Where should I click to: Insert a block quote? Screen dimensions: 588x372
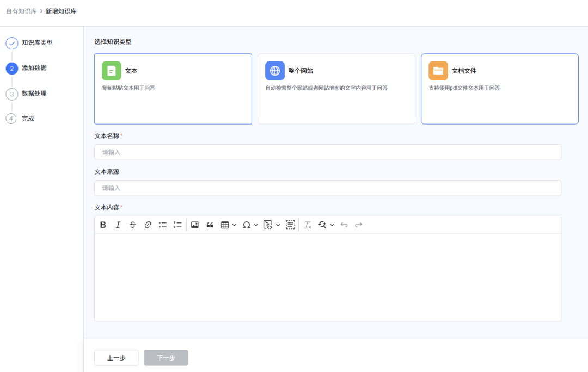(x=210, y=225)
